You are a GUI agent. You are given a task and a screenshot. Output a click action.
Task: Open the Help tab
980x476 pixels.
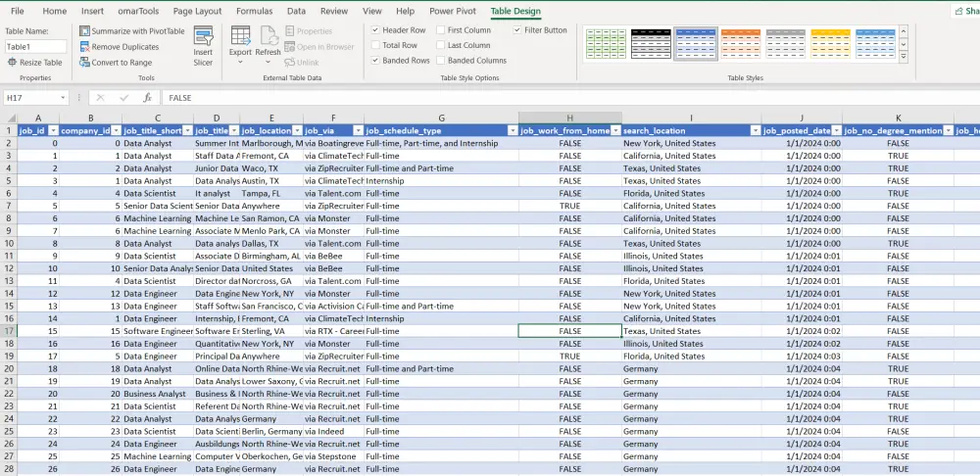click(x=405, y=11)
